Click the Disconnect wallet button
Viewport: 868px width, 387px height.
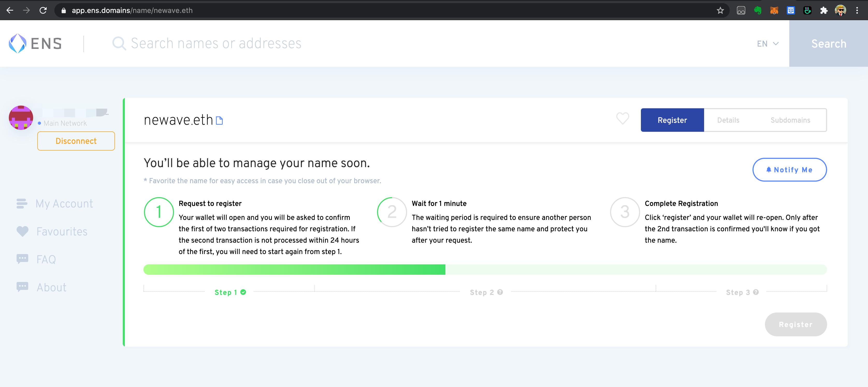point(76,141)
